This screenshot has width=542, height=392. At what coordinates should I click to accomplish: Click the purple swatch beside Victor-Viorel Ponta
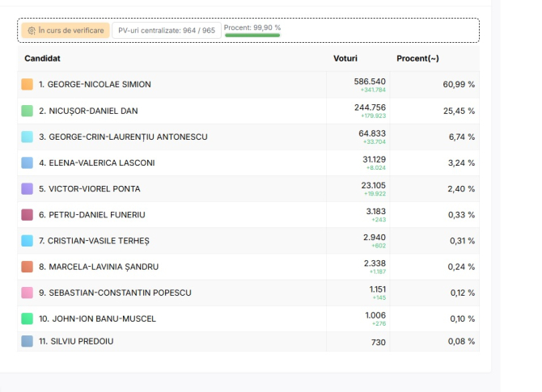pyautogui.click(x=27, y=188)
